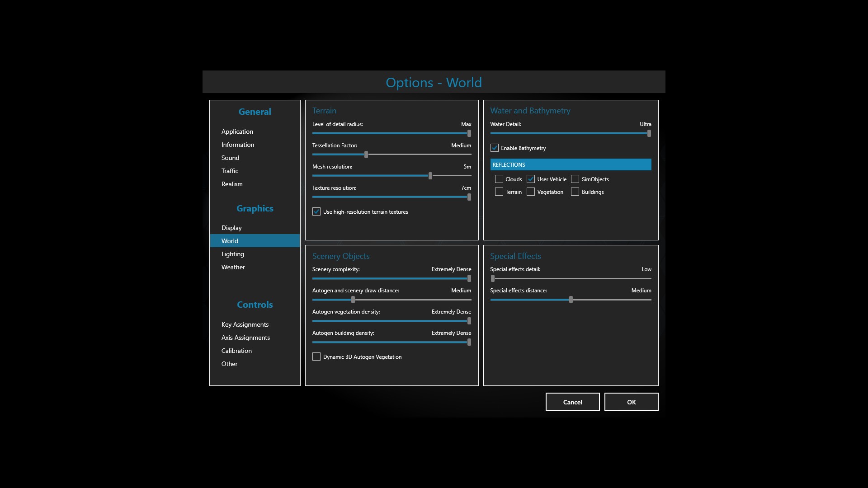Click the Mesh resolution slider handle
Viewport: 868px width, 488px height.
coord(430,176)
